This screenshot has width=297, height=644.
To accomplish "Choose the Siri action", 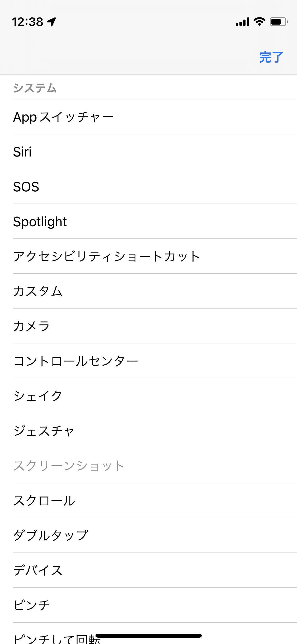I will pyautogui.click(x=22, y=152).
